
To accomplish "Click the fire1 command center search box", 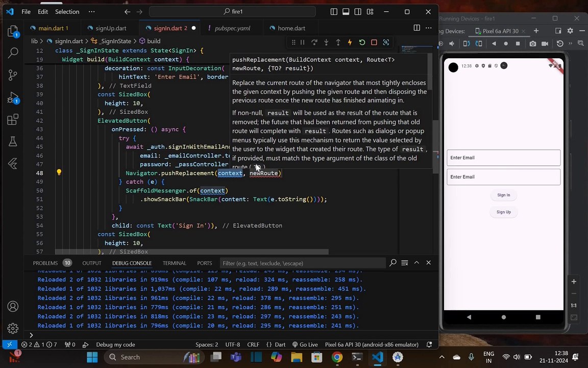I will [x=232, y=12].
